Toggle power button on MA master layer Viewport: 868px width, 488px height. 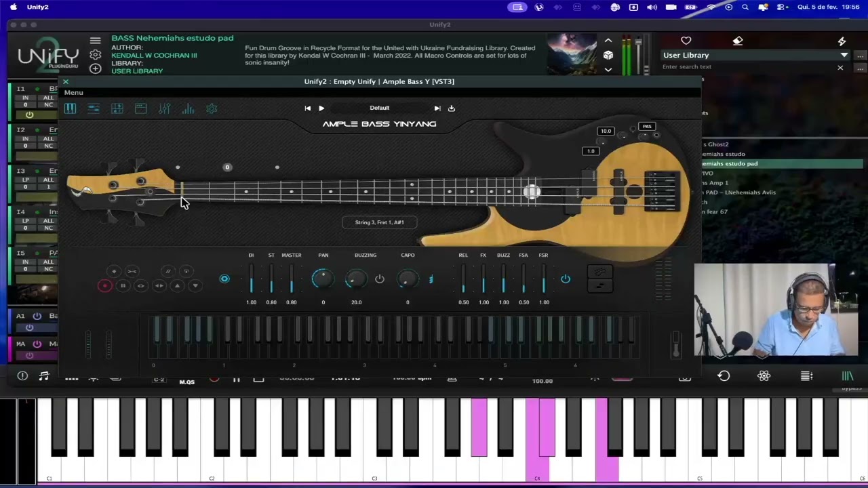point(37,344)
